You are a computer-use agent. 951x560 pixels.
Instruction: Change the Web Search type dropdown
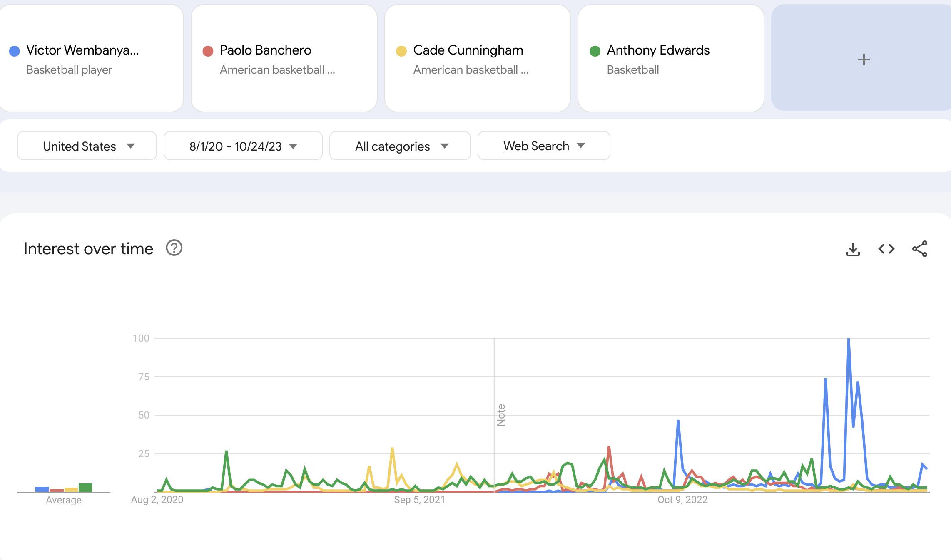(543, 146)
